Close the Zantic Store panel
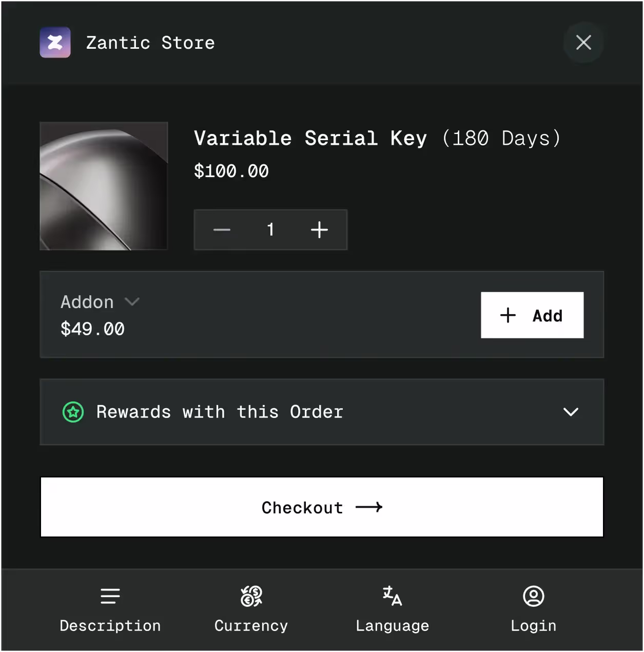The width and height of the screenshot is (644, 652). (x=583, y=43)
